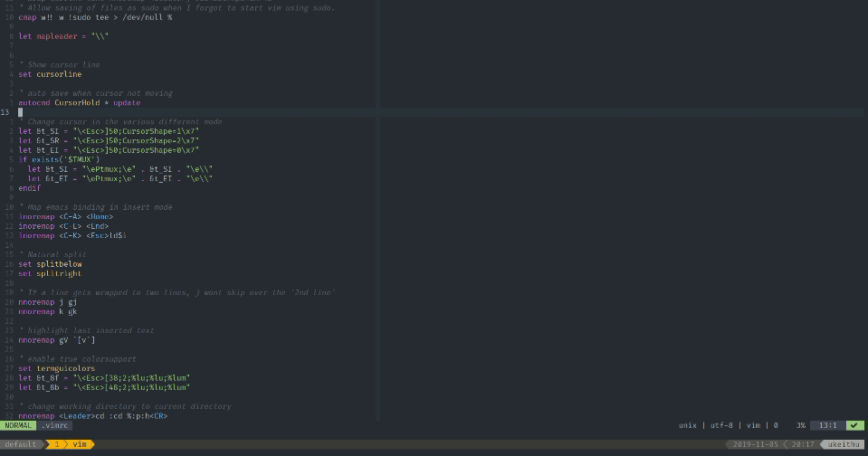Click the line 'inoremap <C-K> <Esc>ld$i'
The height and width of the screenshot is (456, 868).
pyautogui.click(x=72, y=235)
